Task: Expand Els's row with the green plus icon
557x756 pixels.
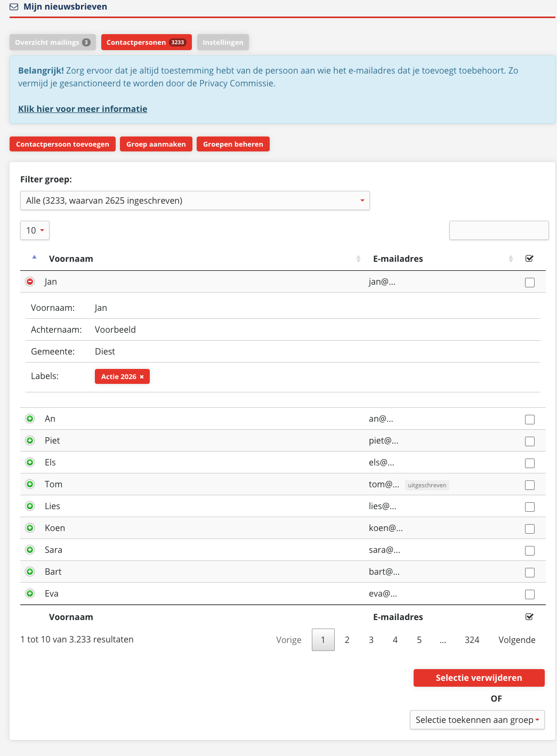Action: [30, 462]
